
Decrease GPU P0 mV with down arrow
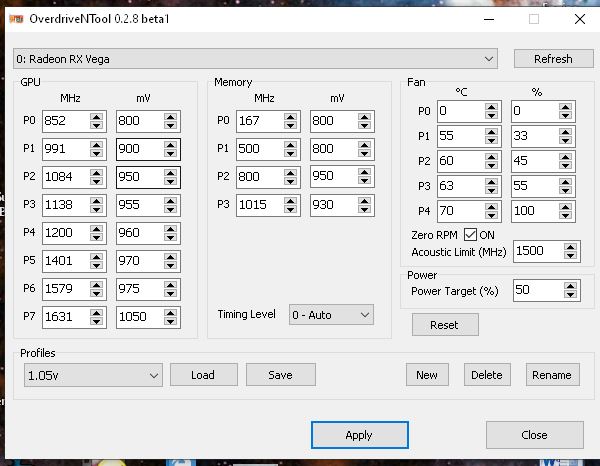point(170,125)
